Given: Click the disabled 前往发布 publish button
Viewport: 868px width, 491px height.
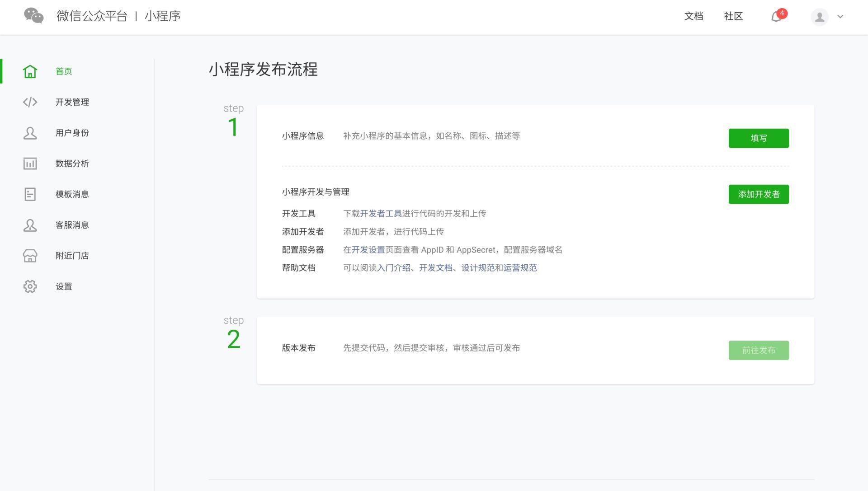Looking at the screenshot, I should coord(758,350).
